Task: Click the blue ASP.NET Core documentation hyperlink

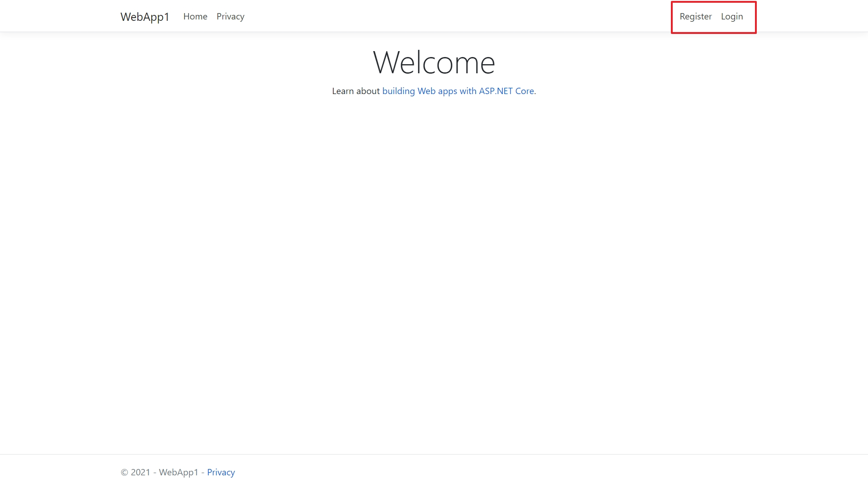Action: tap(458, 91)
